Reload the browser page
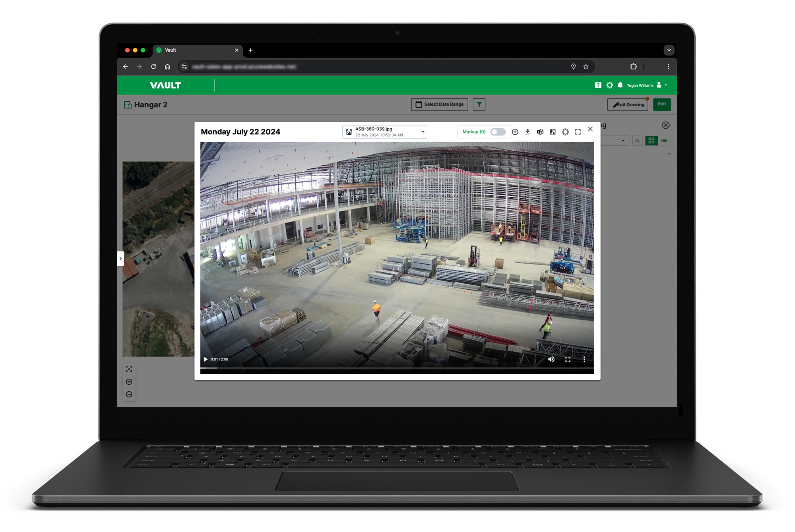 click(153, 67)
